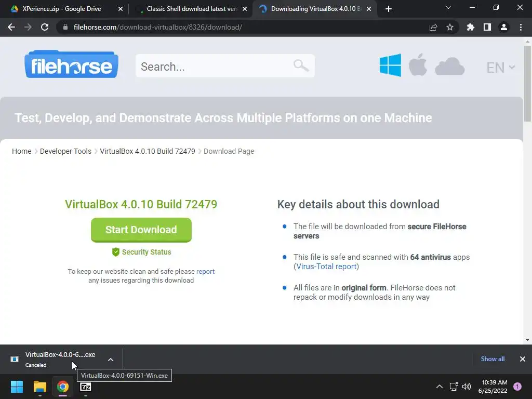Close the XPerience.zip Google Drive tab
Image resolution: width=532 pixels, height=399 pixels.
pos(120,9)
